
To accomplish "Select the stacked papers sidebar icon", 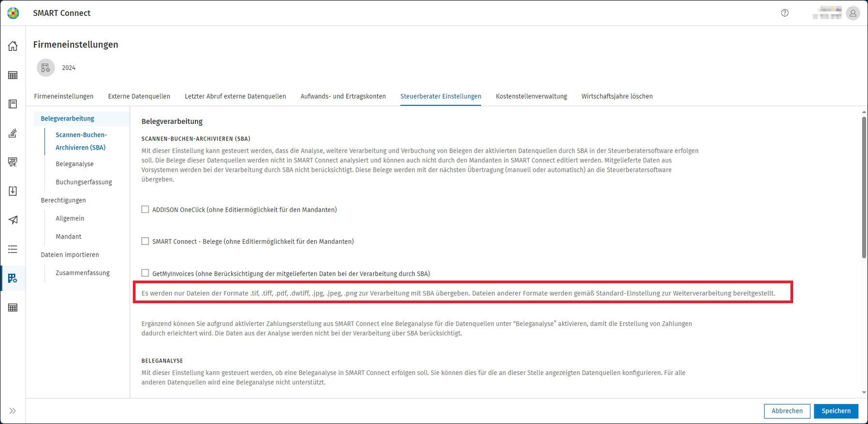I will (13, 133).
